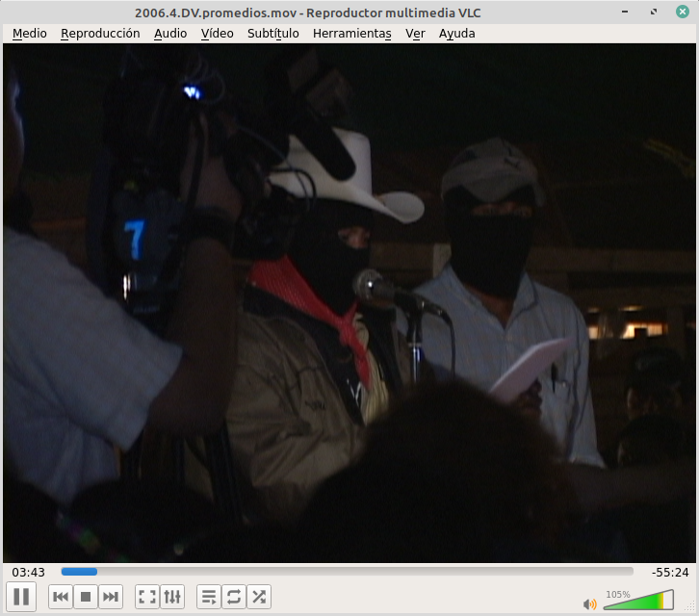Mute audio with speaker icon
The height and width of the screenshot is (616, 699).
[x=589, y=603]
